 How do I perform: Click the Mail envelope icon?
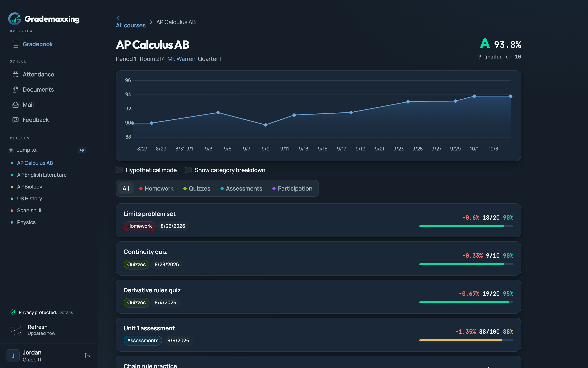click(x=16, y=105)
